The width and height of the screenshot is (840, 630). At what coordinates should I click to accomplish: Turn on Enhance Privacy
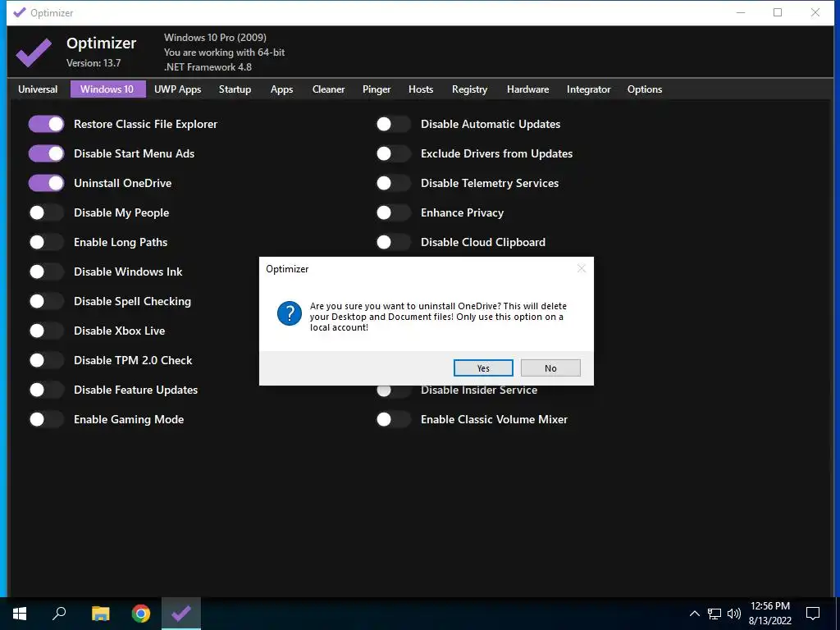(393, 212)
